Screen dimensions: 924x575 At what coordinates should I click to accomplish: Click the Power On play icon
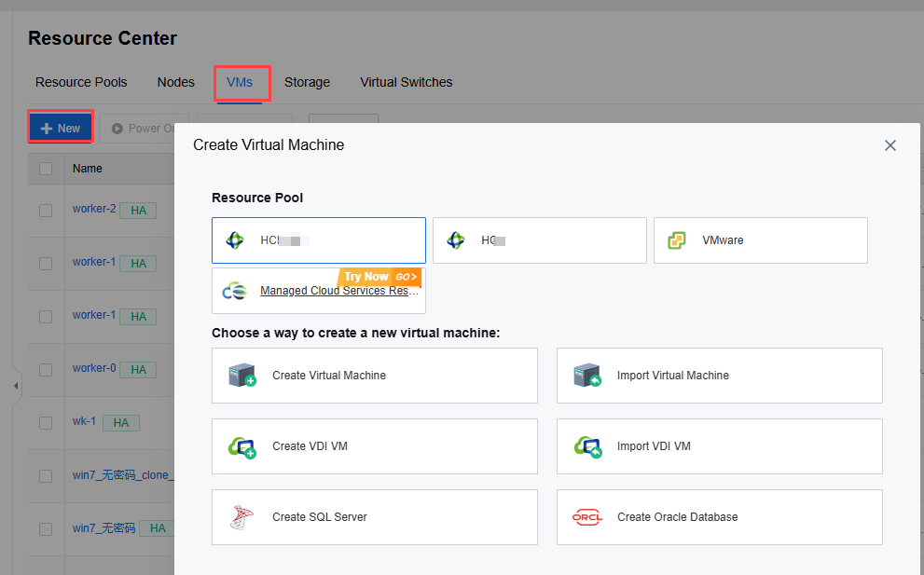pyautogui.click(x=117, y=129)
